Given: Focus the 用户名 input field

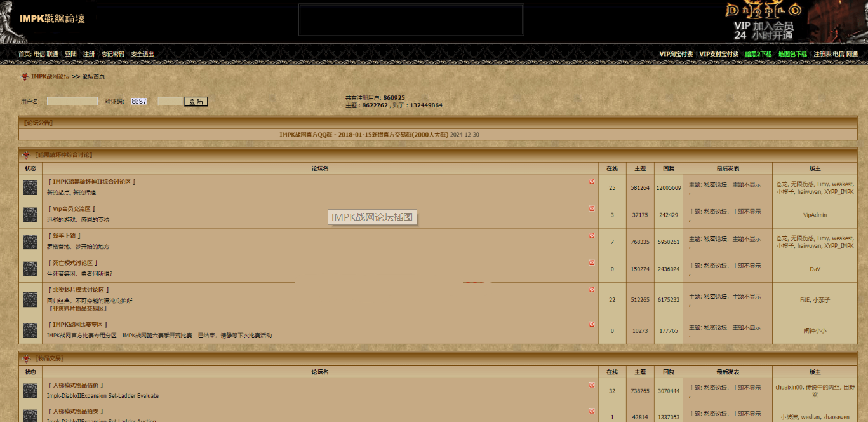Looking at the screenshot, I should pyautogui.click(x=72, y=101).
